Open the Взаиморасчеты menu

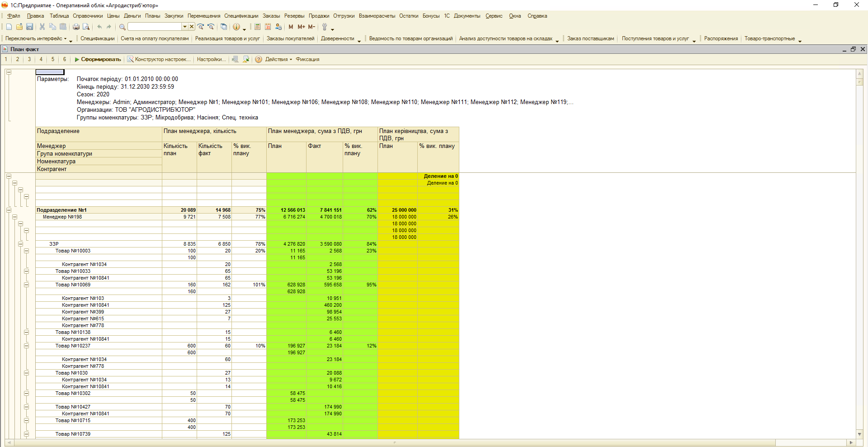pos(377,16)
